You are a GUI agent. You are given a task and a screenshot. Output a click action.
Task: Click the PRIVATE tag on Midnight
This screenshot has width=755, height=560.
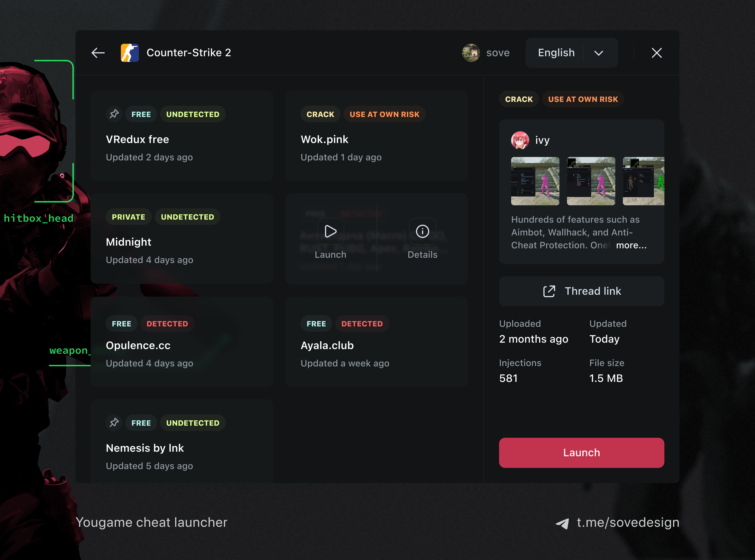(x=129, y=217)
